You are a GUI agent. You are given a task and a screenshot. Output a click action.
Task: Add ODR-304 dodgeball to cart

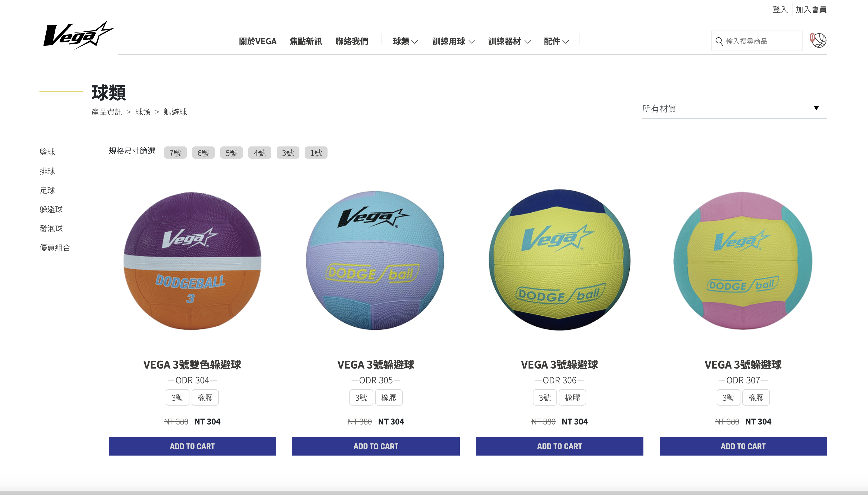192,446
